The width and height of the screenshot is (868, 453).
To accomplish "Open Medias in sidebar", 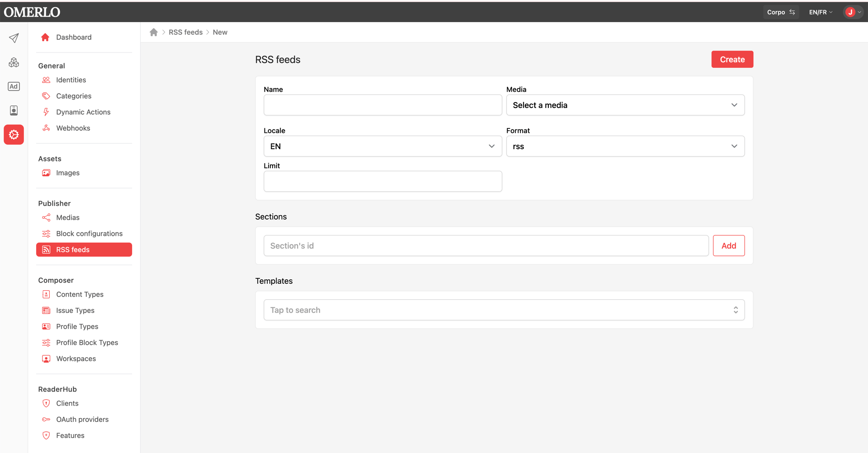I will 68,217.
